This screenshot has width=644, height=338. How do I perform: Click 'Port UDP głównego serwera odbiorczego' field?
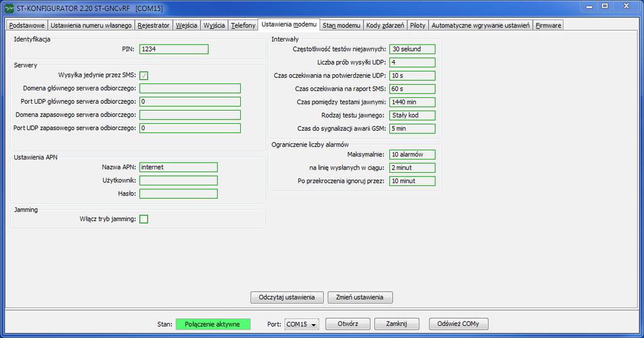coord(190,102)
